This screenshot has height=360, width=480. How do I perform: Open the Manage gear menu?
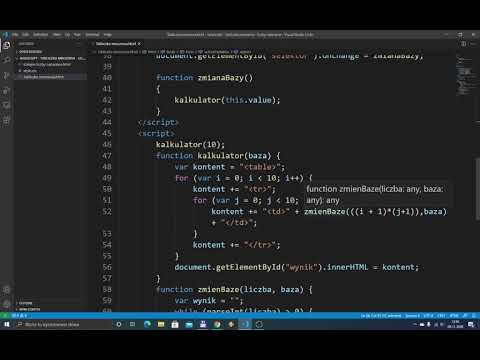click(6, 304)
